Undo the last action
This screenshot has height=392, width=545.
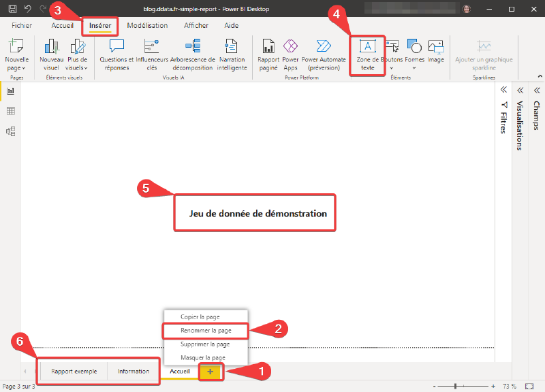[x=28, y=9]
